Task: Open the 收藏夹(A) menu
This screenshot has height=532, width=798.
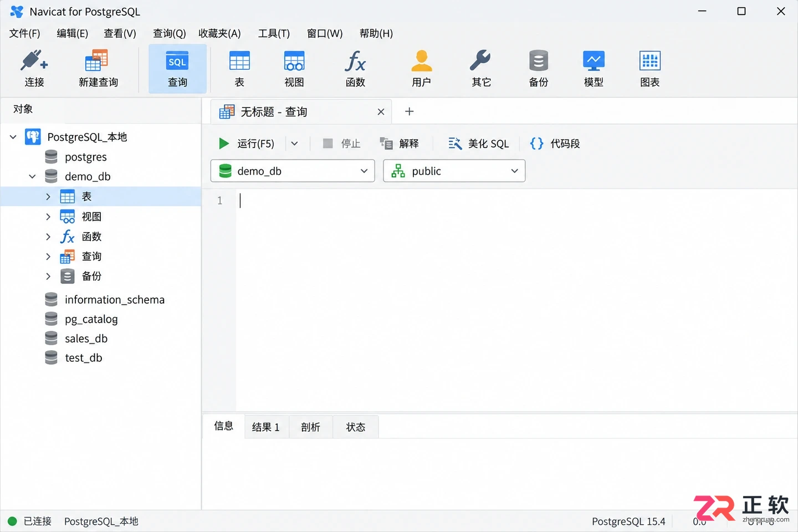Action: click(219, 33)
